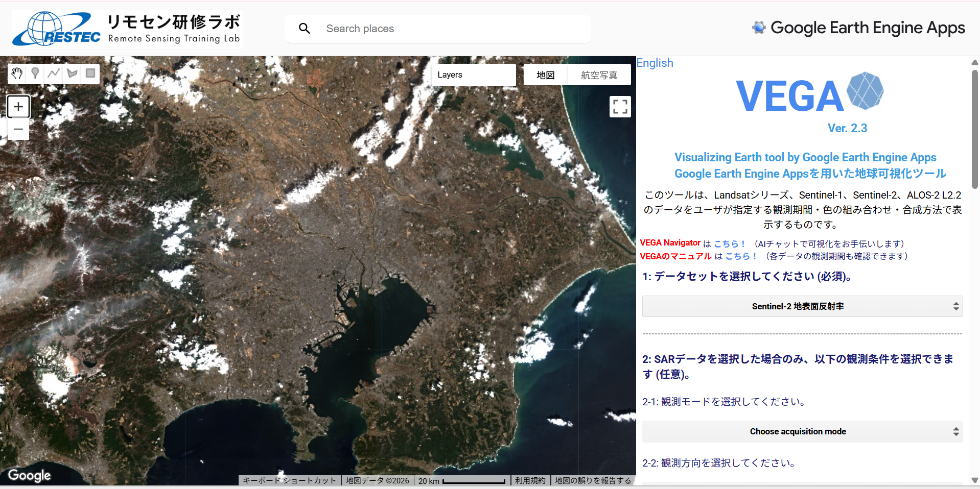Open the 利用規約 terms link

tap(530, 480)
